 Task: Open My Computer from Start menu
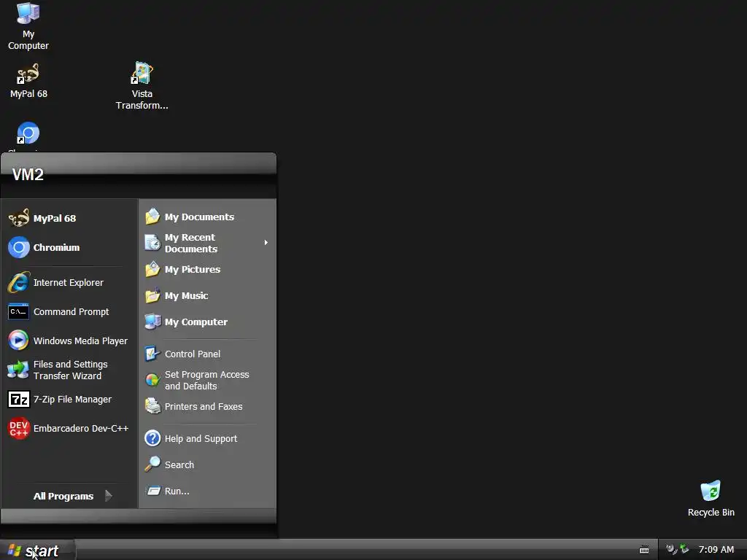pos(207,322)
